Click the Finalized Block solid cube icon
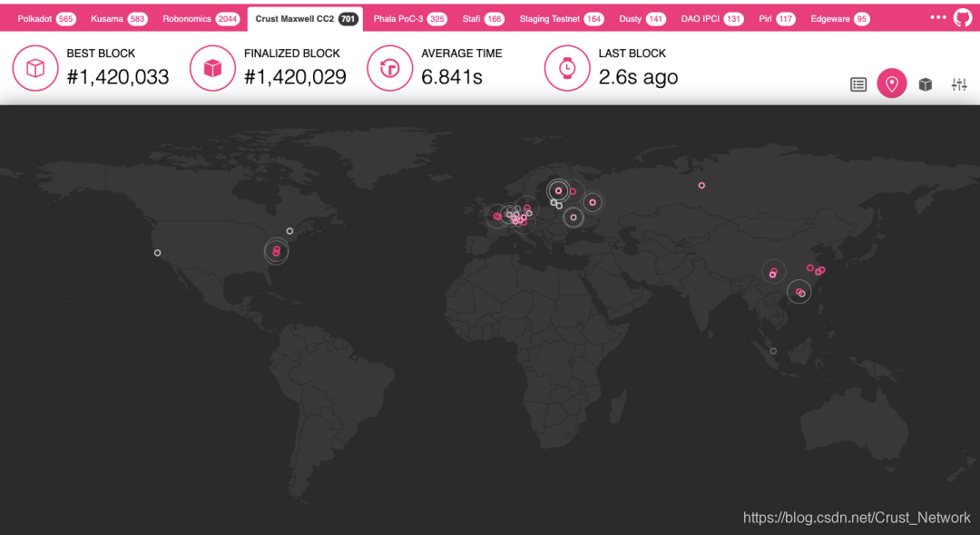Viewport: 980px width, 535px height. tap(212, 68)
